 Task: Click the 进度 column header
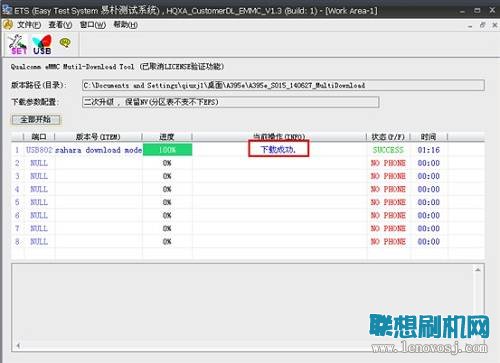[x=167, y=137]
